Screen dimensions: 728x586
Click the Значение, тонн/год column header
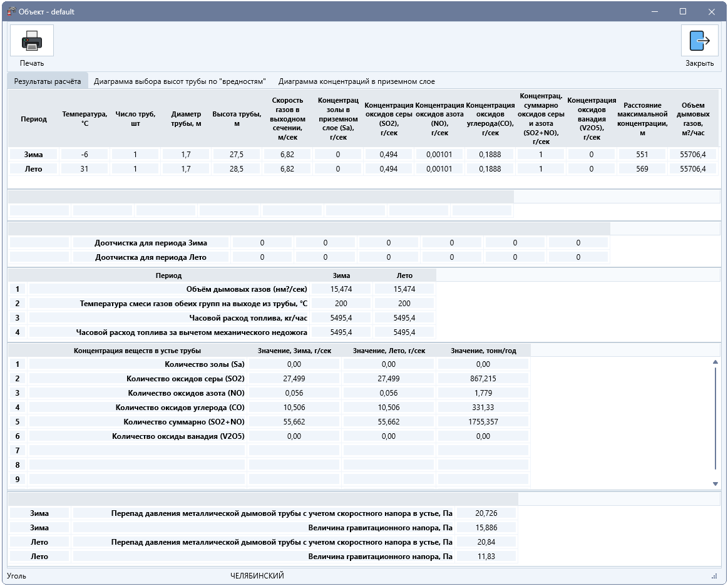click(483, 351)
